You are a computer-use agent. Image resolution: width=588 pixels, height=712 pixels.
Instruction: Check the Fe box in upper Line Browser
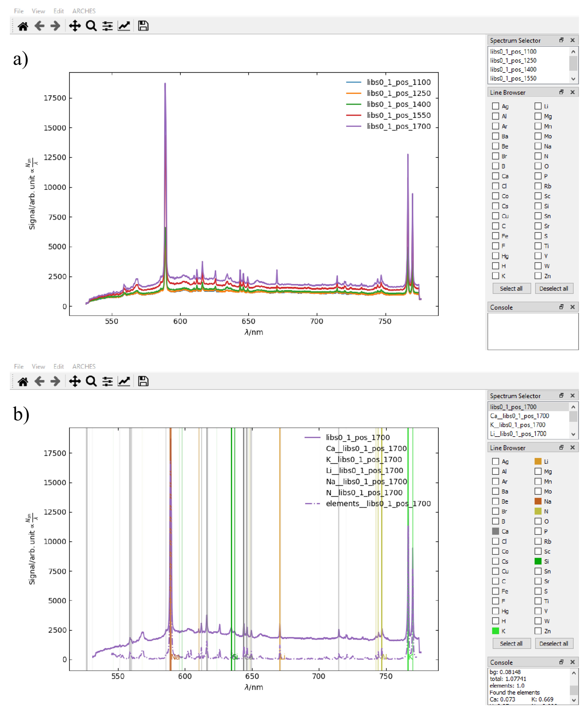[x=496, y=236]
